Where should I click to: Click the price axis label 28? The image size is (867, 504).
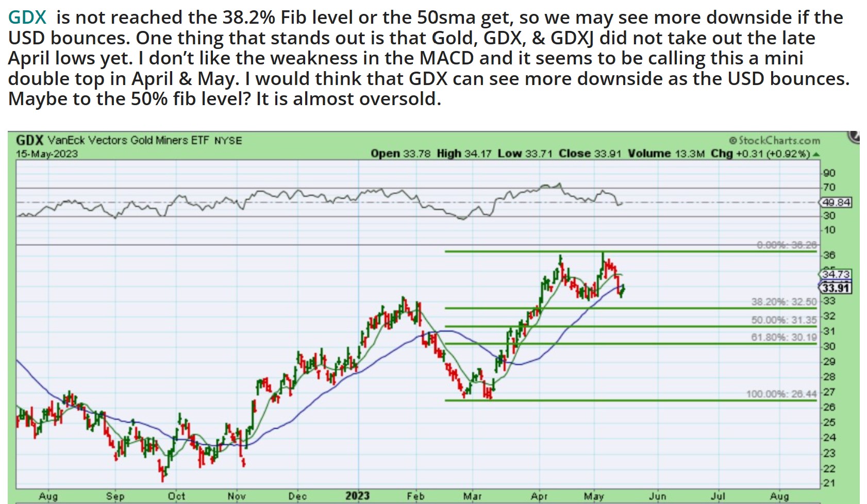pyautogui.click(x=829, y=377)
